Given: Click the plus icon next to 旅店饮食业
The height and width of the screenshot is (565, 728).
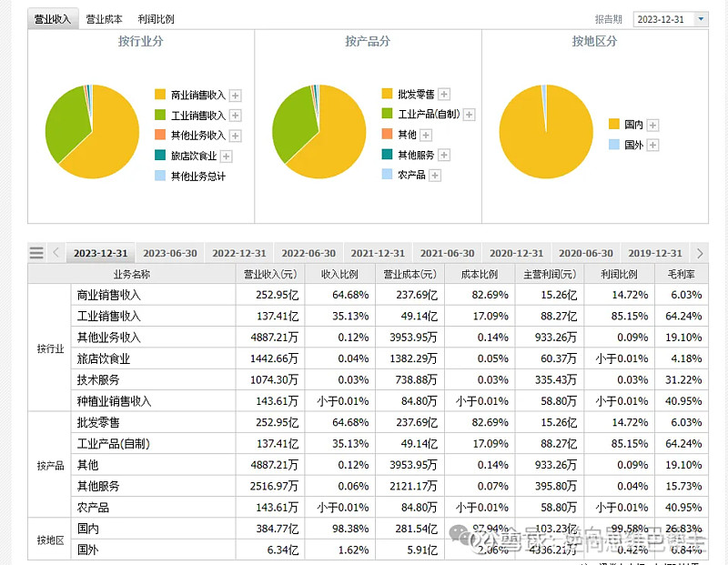Looking at the screenshot, I should click(226, 155).
